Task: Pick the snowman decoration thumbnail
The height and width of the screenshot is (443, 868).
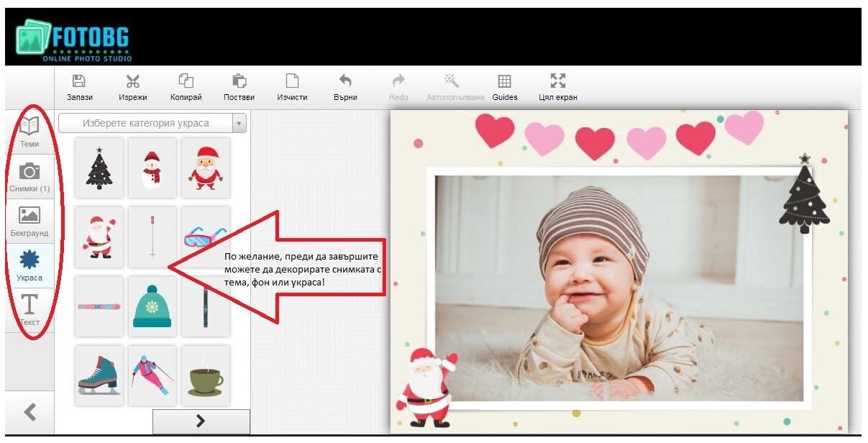Action: click(152, 168)
